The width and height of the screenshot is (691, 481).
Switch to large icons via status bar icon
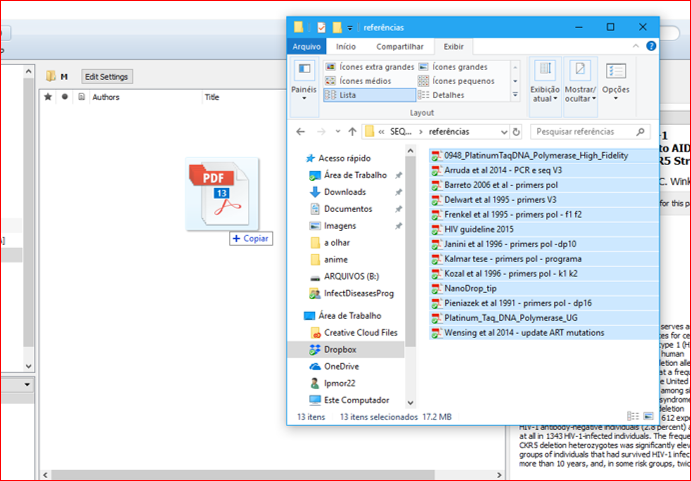pyautogui.click(x=648, y=416)
